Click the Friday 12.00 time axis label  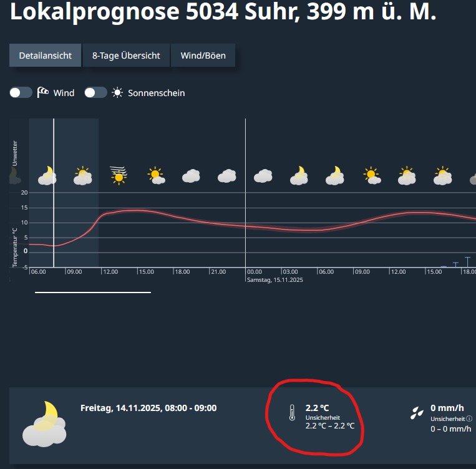pos(111,272)
